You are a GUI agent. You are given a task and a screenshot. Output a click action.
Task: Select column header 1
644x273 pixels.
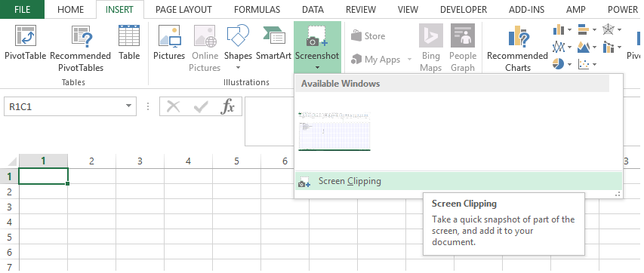point(43,161)
